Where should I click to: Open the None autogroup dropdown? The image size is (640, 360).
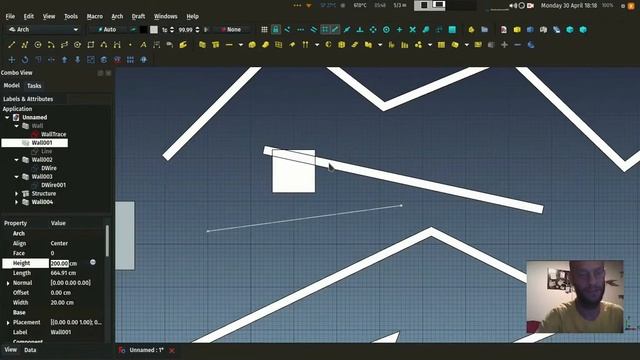(231, 29)
